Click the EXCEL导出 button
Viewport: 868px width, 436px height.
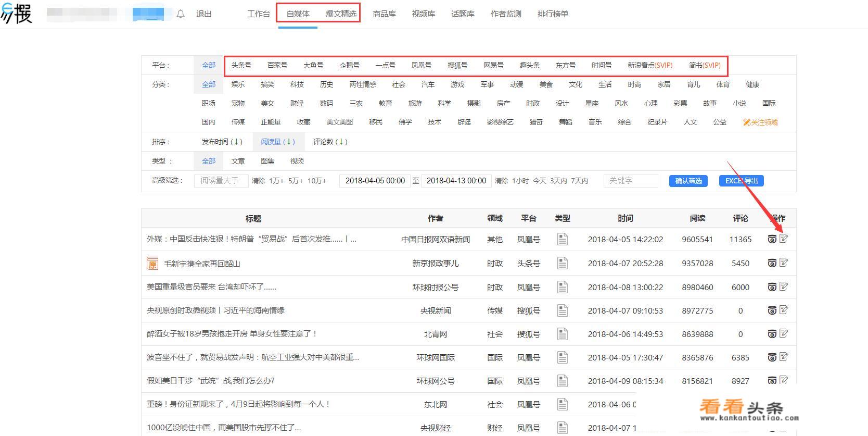(x=742, y=181)
